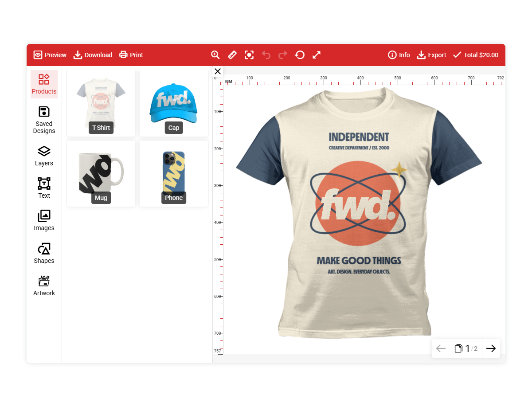Screen dimensions: 532x407
Task: Redo the last action
Action: click(x=283, y=55)
